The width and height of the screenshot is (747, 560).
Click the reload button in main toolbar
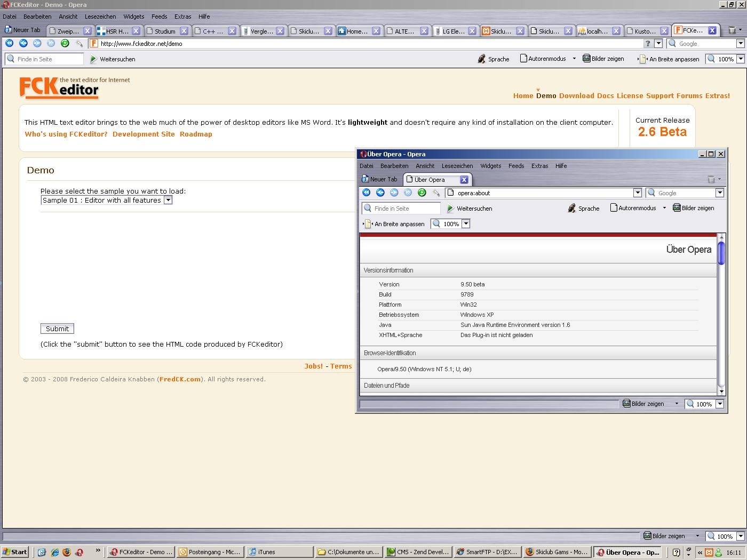pyautogui.click(x=65, y=44)
